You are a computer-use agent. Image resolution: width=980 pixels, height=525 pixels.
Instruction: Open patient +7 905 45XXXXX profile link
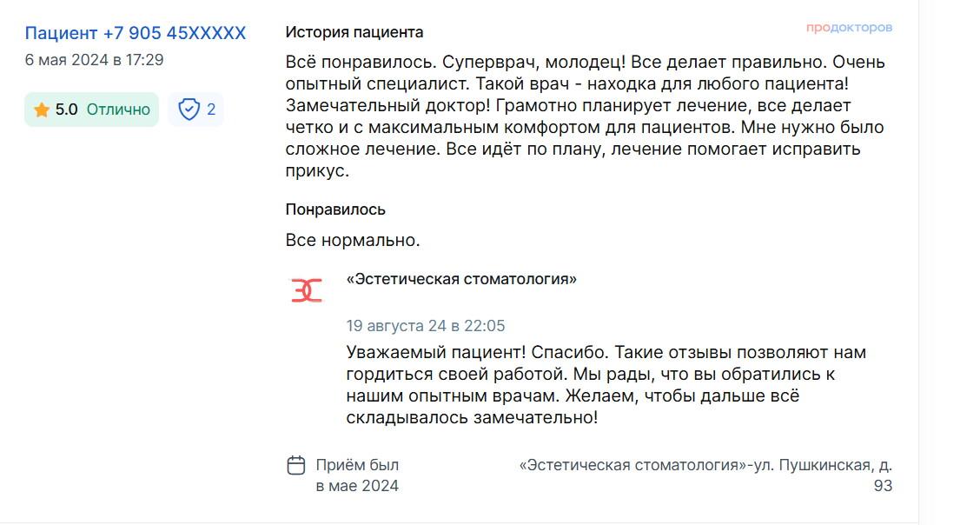pos(135,33)
